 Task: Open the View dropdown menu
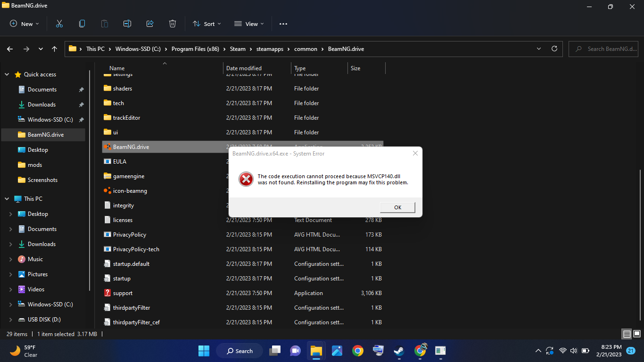(249, 24)
